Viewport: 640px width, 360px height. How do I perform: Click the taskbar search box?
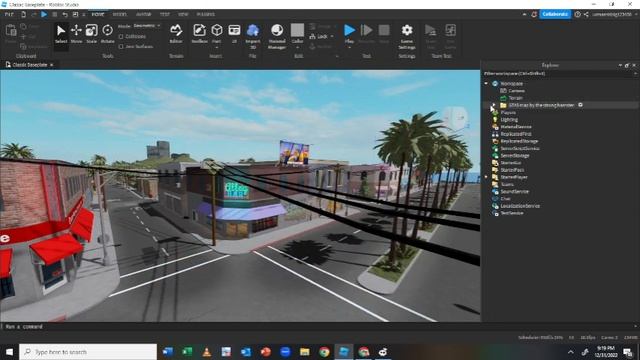pyautogui.click(x=88, y=352)
